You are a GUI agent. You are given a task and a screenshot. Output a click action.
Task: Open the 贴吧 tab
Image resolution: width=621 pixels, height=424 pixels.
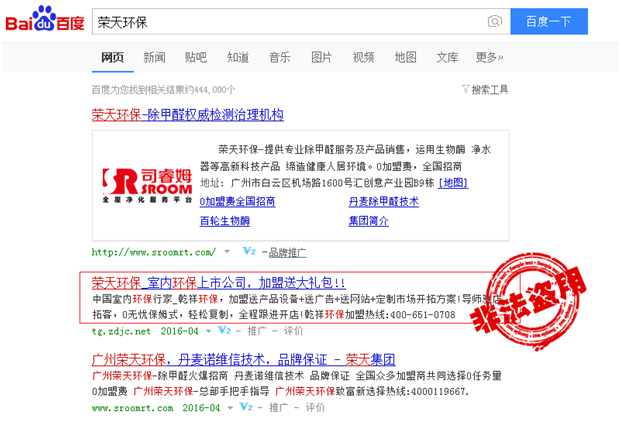(196, 57)
